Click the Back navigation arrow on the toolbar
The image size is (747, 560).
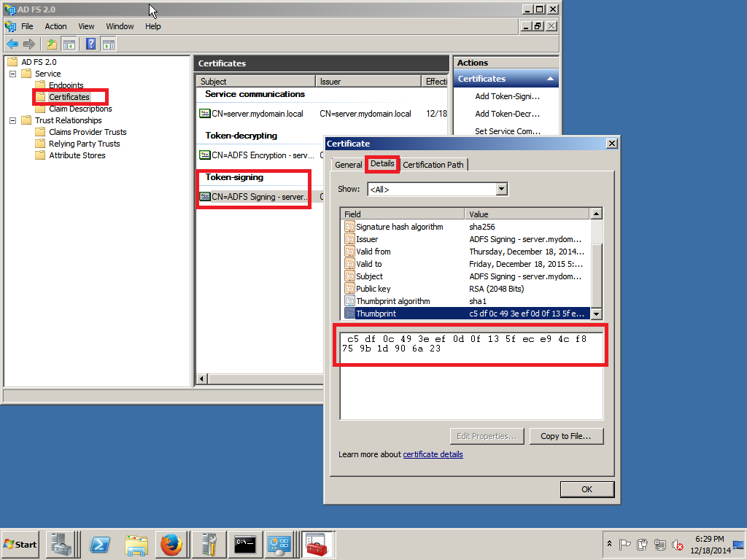click(12, 44)
